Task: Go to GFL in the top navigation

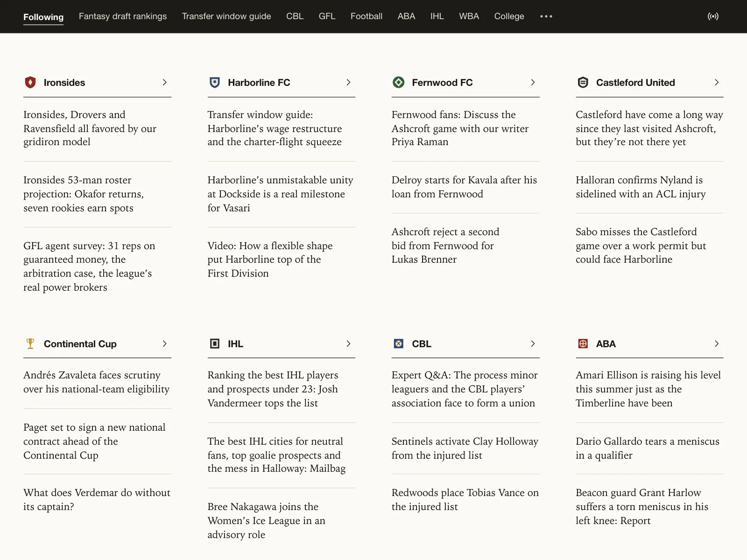Action: click(327, 16)
